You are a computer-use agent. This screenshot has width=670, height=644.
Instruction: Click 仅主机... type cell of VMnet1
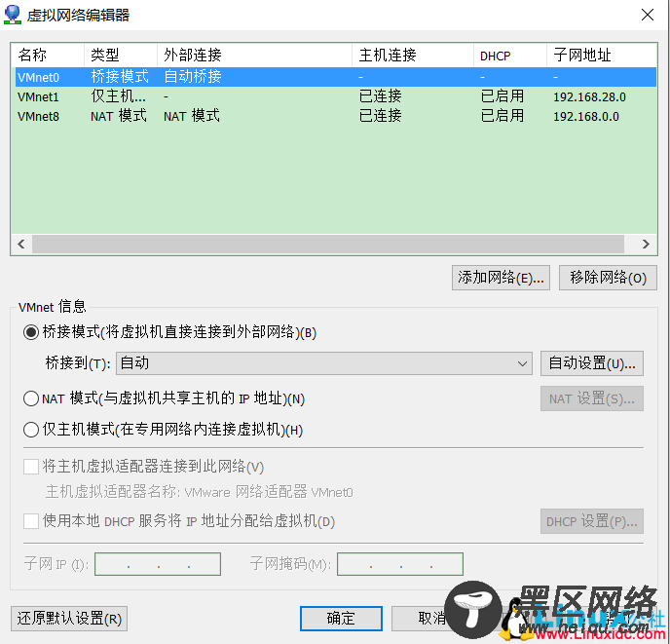[x=119, y=96]
